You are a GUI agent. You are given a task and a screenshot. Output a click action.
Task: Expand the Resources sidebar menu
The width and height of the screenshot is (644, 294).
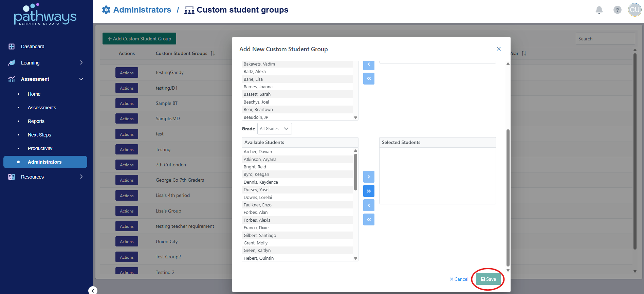(81, 177)
